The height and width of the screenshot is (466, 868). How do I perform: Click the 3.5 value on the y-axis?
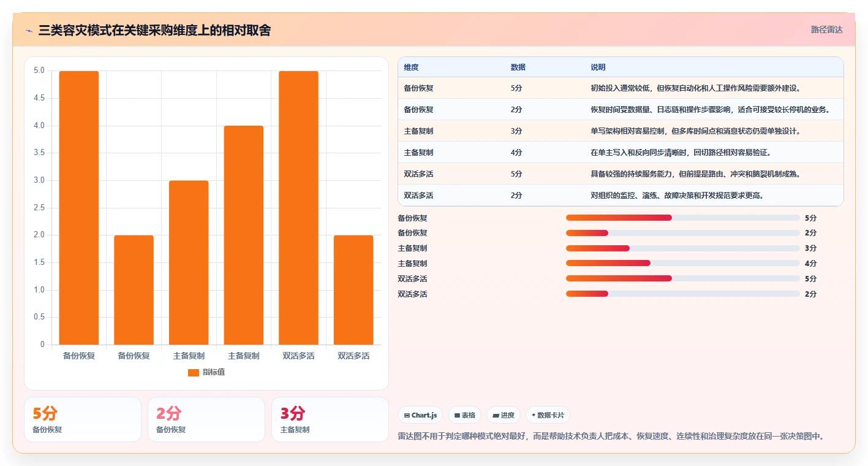coord(39,153)
